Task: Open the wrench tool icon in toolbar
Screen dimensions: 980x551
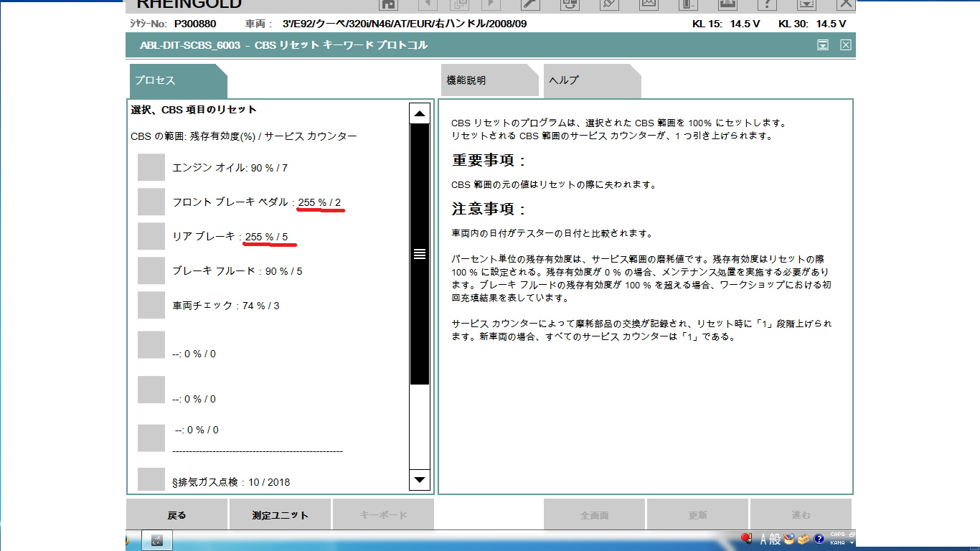Action: pyautogui.click(x=529, y=4)
